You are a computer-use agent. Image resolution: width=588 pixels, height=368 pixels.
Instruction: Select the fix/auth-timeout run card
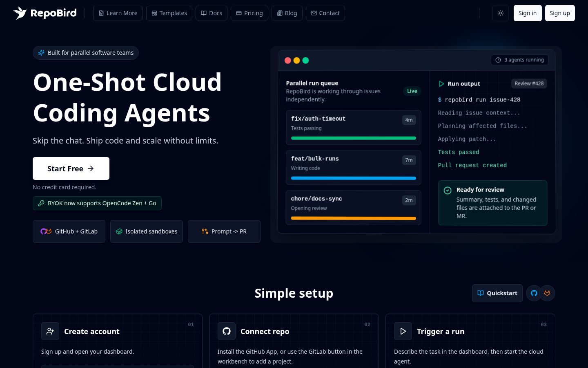click(x=354, y=128)
